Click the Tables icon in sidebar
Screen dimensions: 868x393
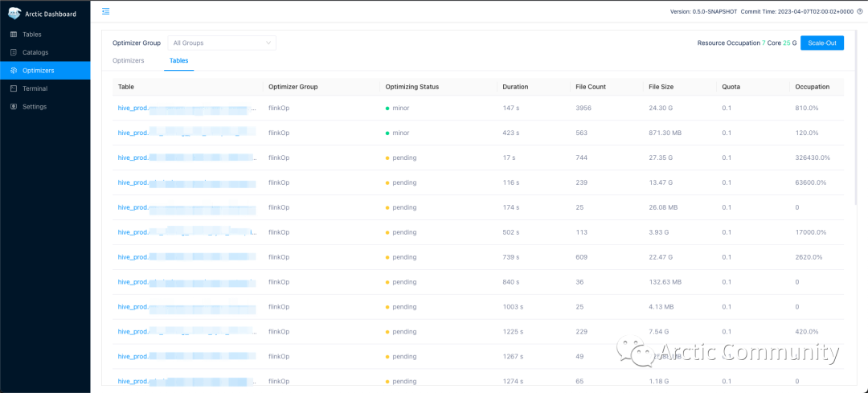click(14, 35)
